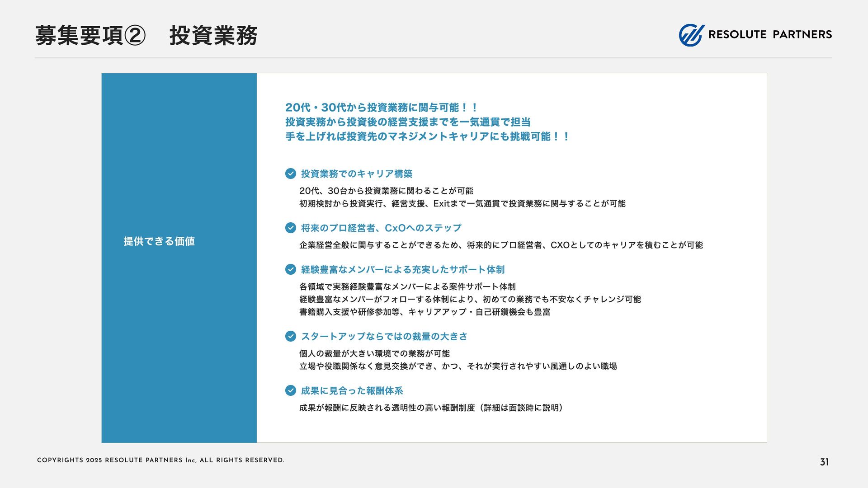Click the heading 経験豊富なメンバーによる充実したサポート体制
This screenshot has width=868, height=488.
(x=403, y=270)
